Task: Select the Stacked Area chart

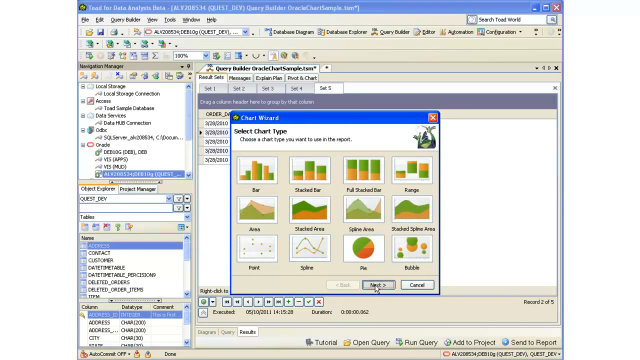Action: pyautogui.click(x=309, y=209)
